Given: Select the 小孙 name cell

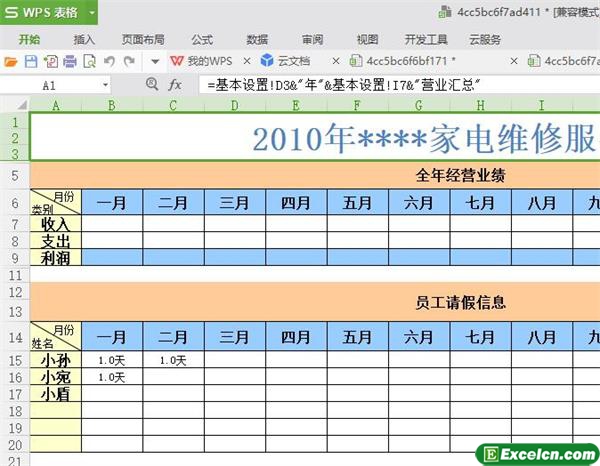Looking at the screenshot, I should pyautogui.click(x=55, y=360).
